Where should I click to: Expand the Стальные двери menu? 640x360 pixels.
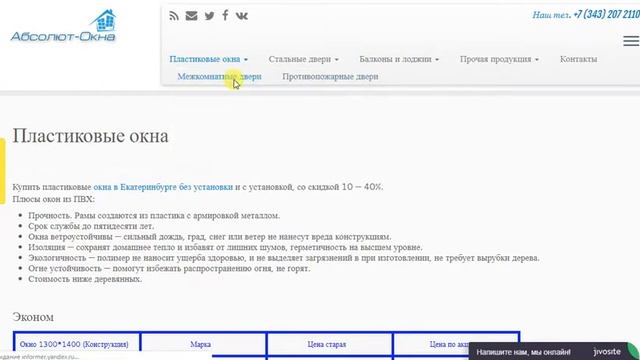tap(304, 59)
